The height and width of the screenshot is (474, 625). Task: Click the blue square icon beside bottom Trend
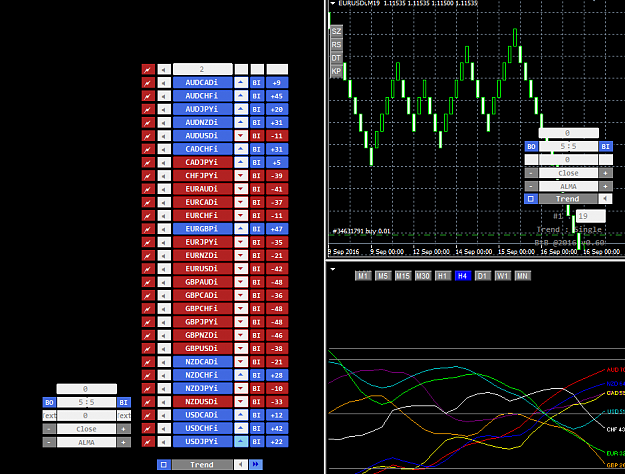pyautogui.click(x=163, y=464)
